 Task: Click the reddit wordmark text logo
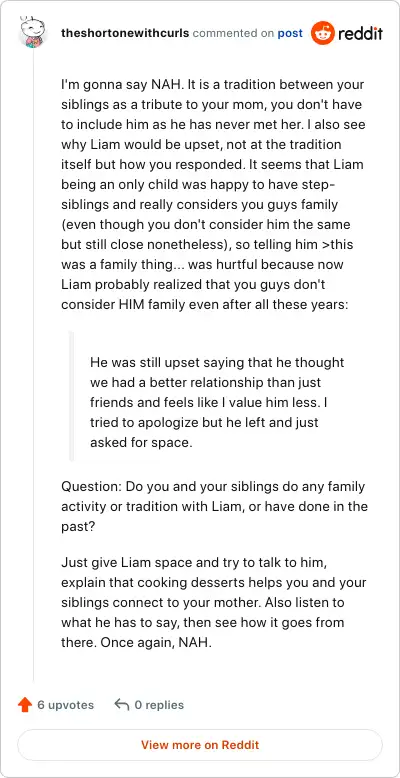[360, 34]
